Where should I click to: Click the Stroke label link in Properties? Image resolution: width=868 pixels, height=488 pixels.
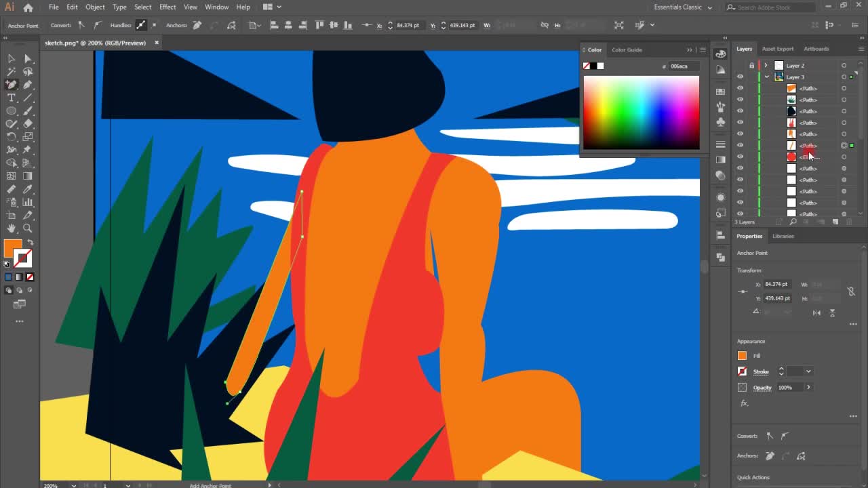click(x=761, y=371)
